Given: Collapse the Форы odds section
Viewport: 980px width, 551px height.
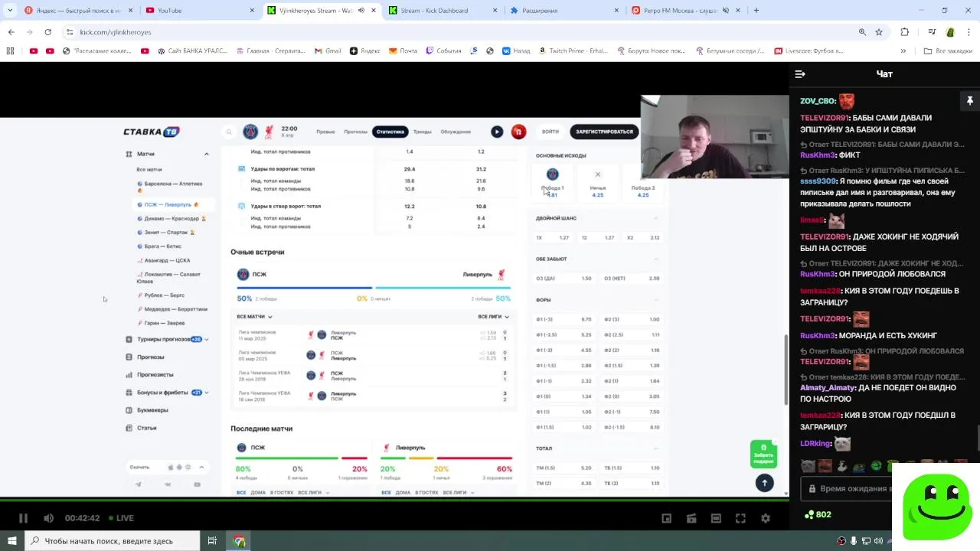Looking at the screenshot, I should [656, 299].
